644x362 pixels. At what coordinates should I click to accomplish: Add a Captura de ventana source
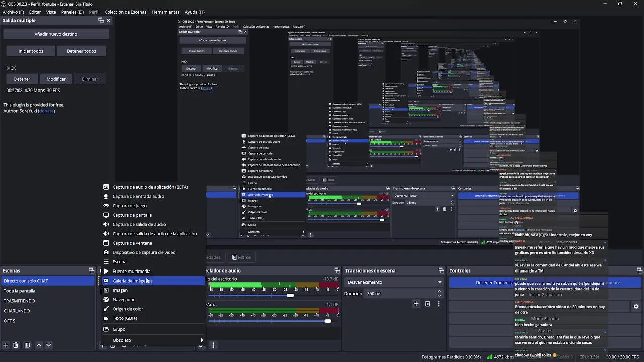point(153,243)
